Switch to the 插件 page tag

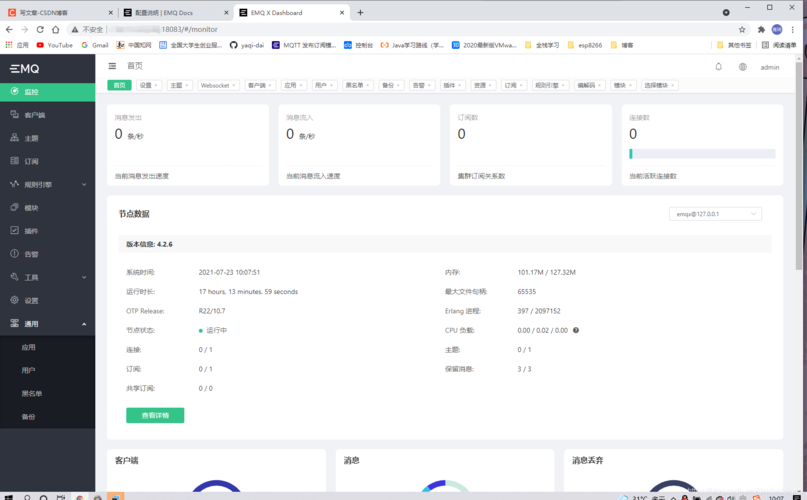453,85
